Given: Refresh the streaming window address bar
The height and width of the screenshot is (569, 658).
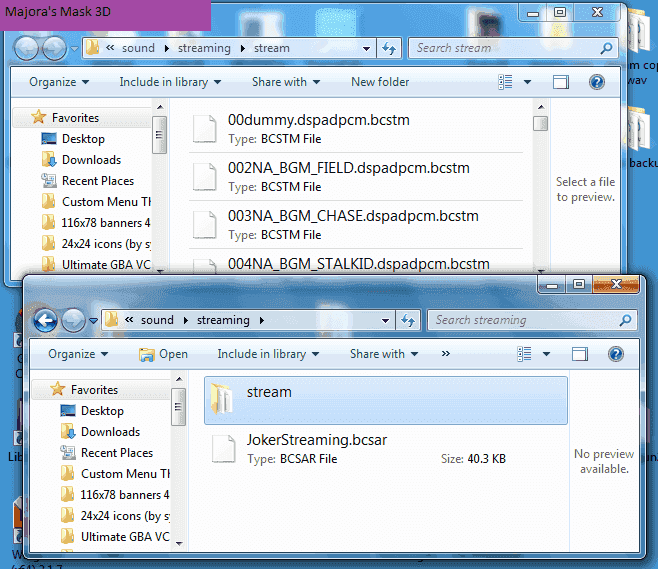Looking at the screenshot, I should [x=408, y=321].
